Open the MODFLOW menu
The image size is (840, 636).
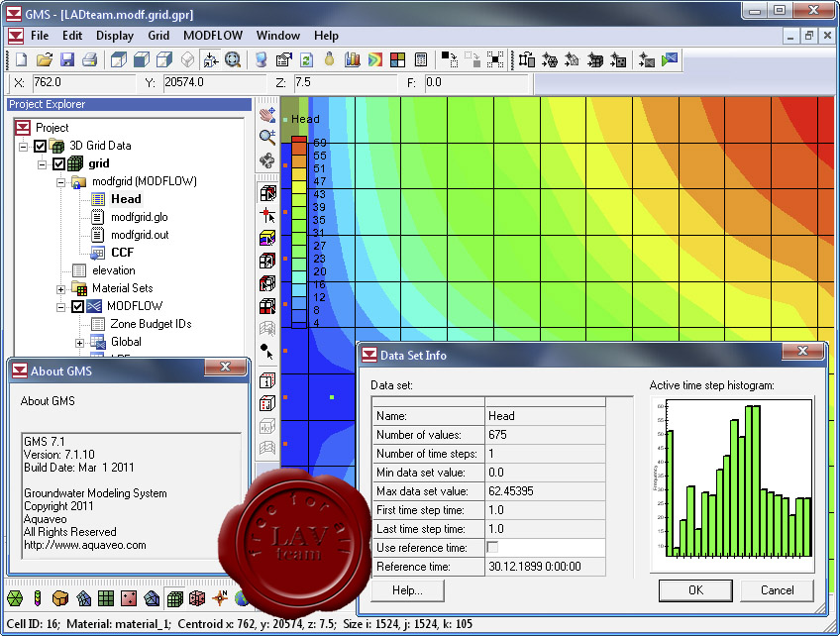213,36
